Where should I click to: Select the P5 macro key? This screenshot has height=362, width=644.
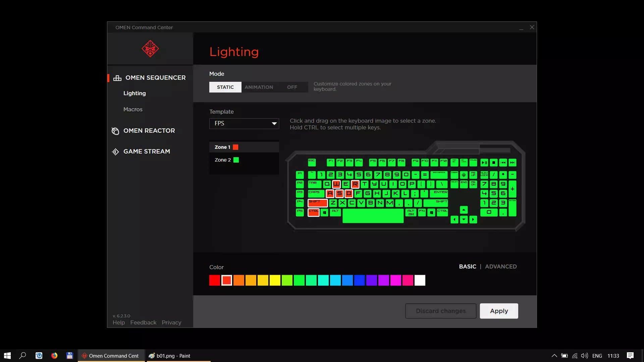(x=300, y=212)
